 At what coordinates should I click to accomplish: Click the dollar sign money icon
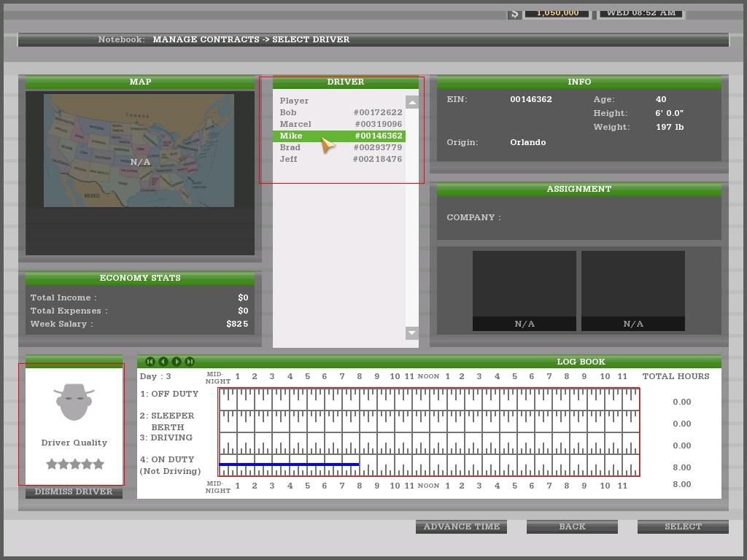[514, 13]
